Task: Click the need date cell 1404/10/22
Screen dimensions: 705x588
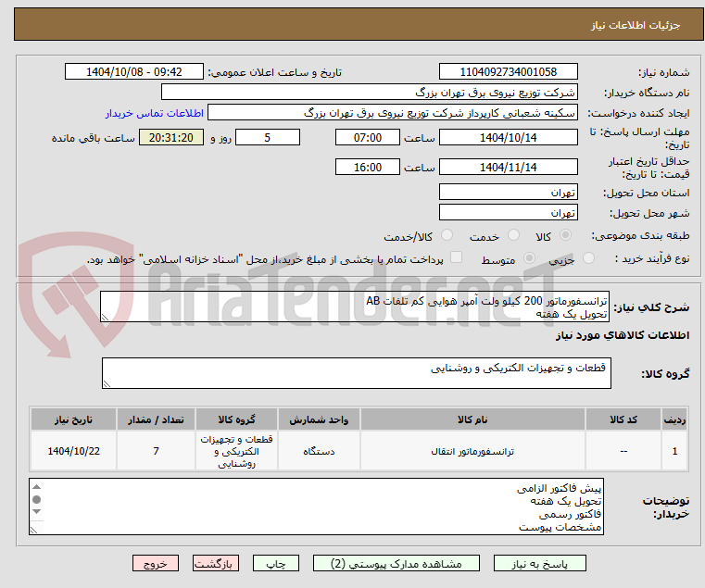Action: [74, 451]
